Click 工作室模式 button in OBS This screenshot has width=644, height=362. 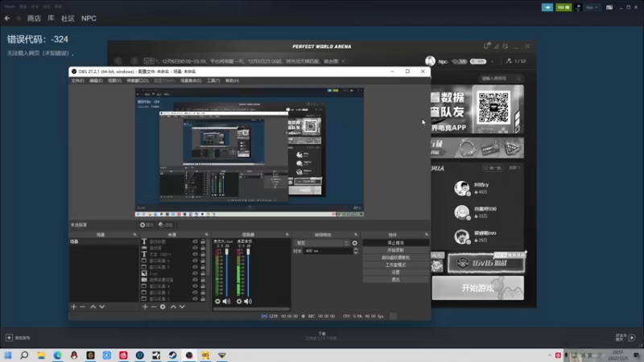pos(395,265)
